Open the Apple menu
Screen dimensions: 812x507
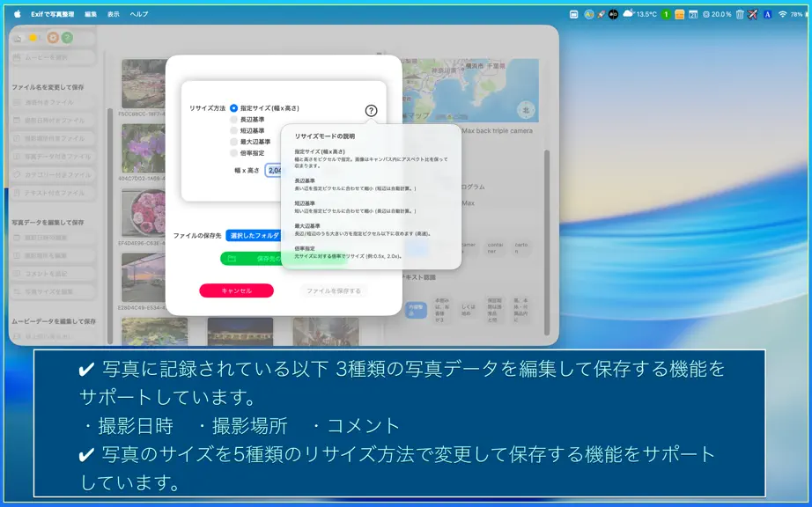click(17, 14)
